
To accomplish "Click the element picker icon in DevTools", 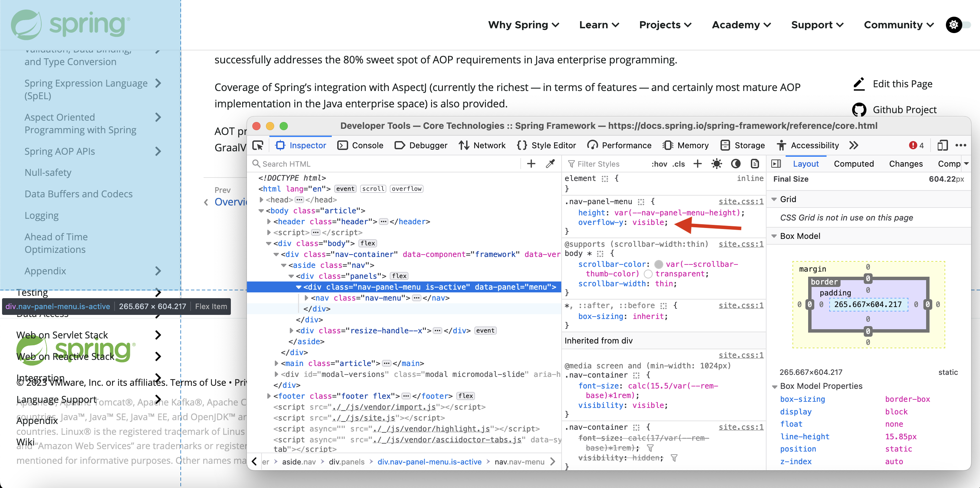I will (257, 145).
